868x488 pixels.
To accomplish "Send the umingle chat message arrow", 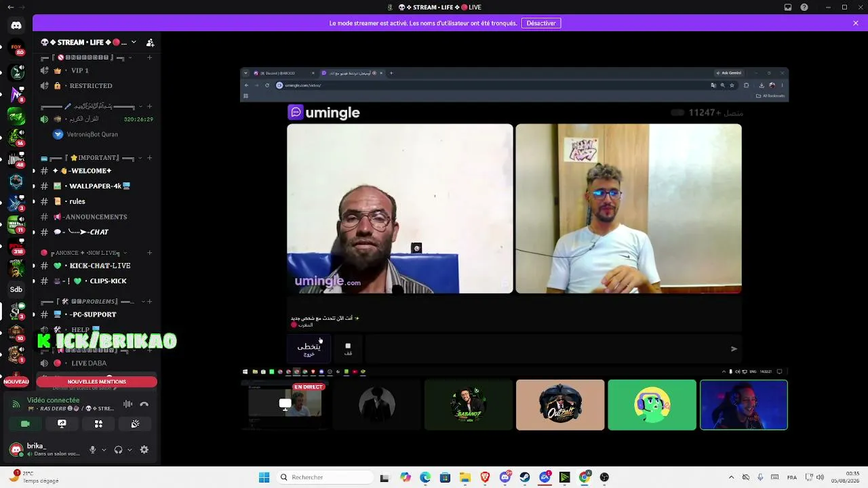I will [x=734, y=348].
